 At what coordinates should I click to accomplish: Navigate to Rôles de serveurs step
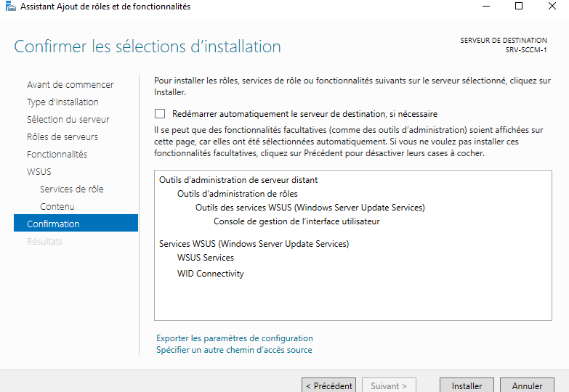coord(62,137)
